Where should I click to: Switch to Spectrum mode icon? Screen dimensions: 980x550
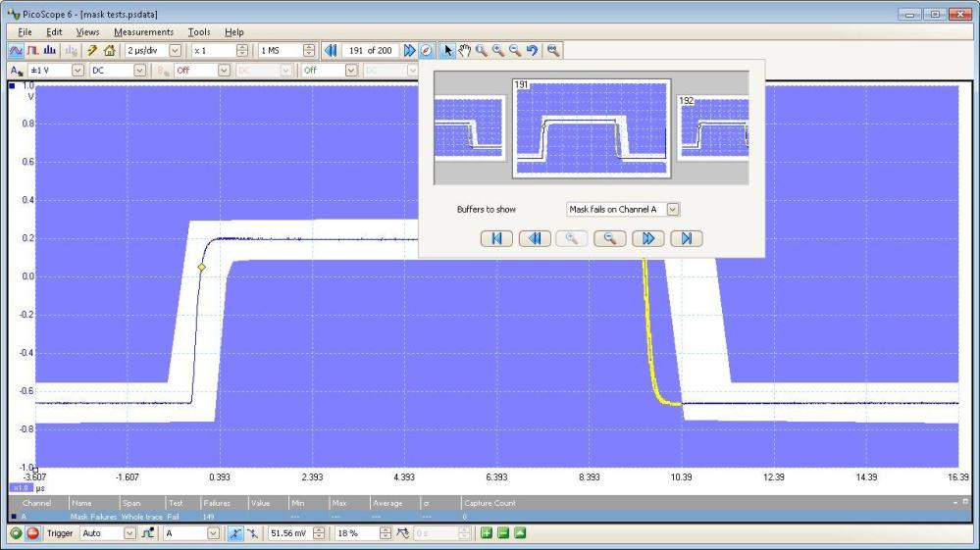(x=51, y=50)
